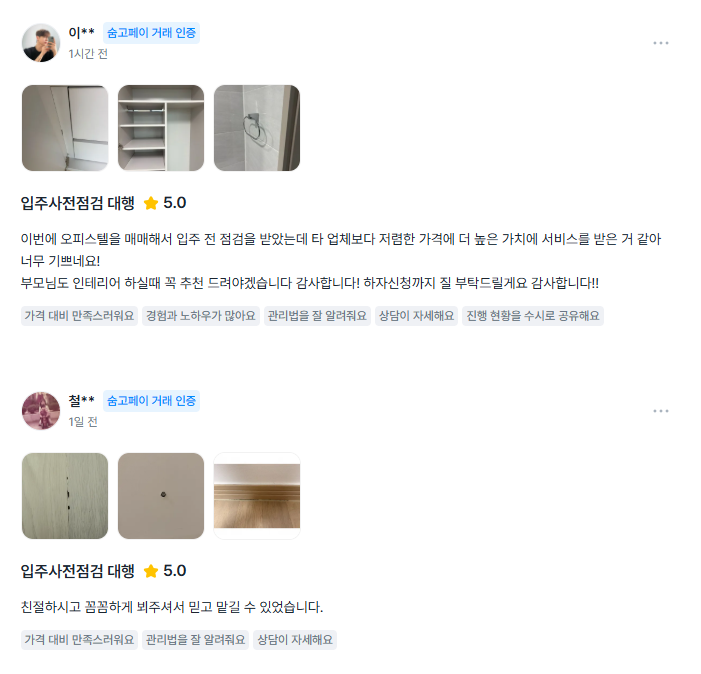The image size is (701, 674).
Task: Open the more options menu on 이** review
Action: [x=660, y=43]
